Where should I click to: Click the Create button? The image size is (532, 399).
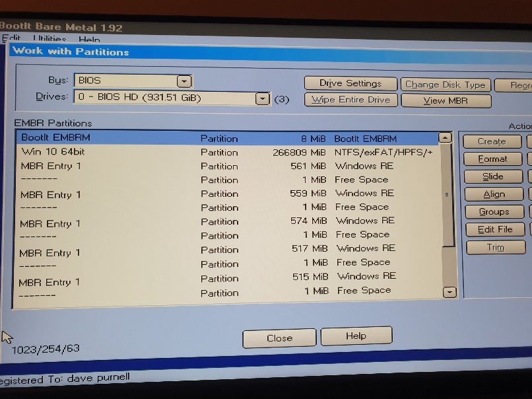(492, 141)
